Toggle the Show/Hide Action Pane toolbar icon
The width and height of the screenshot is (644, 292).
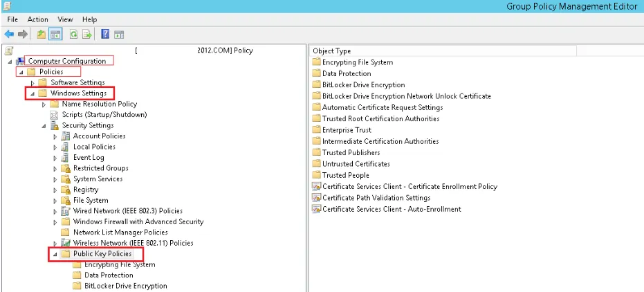click(119, 35)
